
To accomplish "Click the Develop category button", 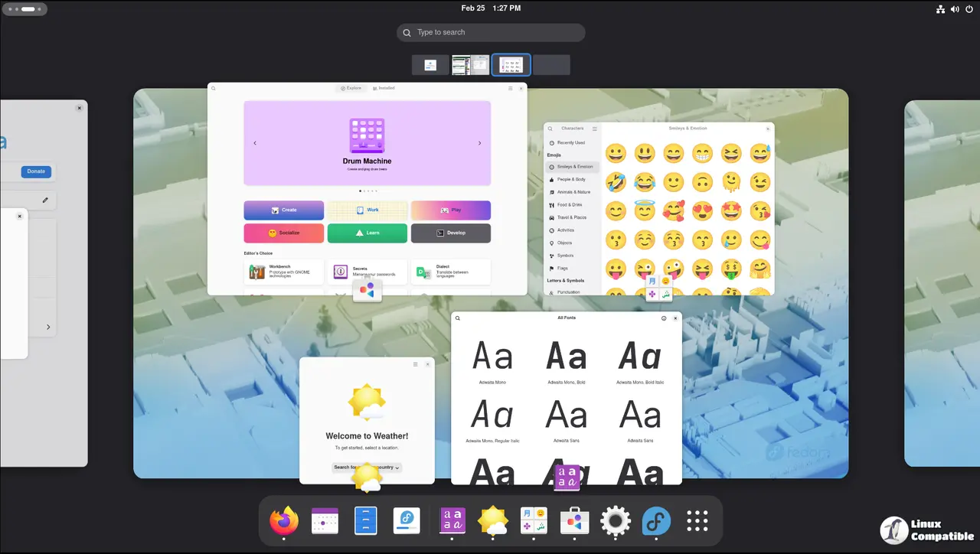I will [x=450, y=233].
